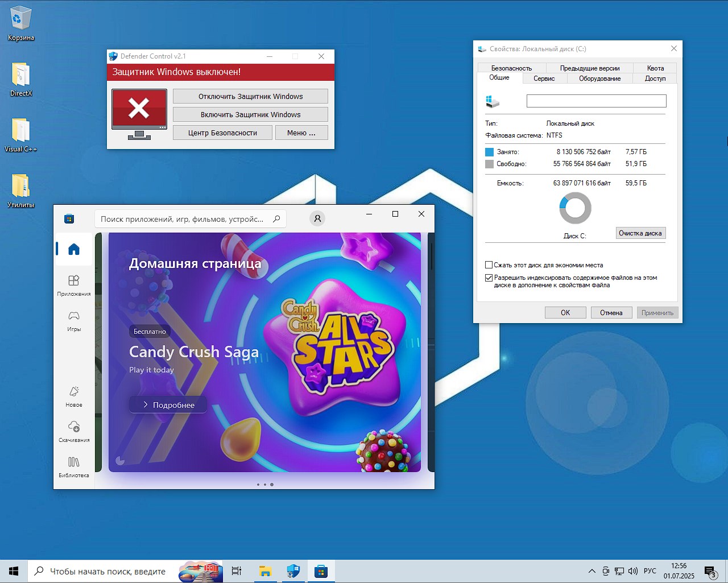Click the '59,5 ГБ' capacity value
This screenshot has width=728, height=583.
click(636, 183)
